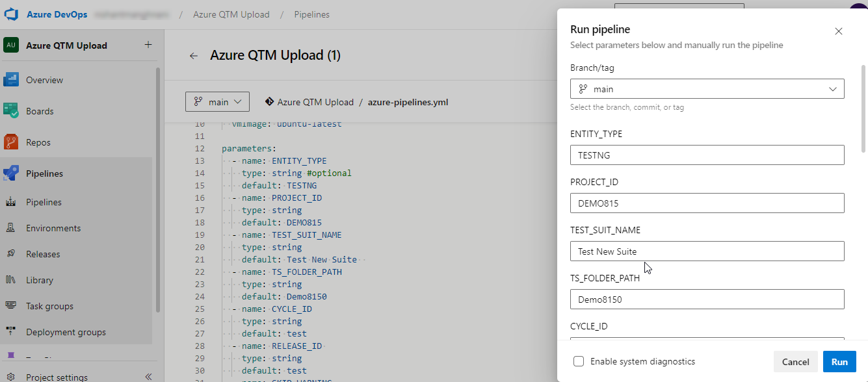This screenshot has width=868, height=382.
Task: Click the Releases rocket icon
Action: pos(11,254)
